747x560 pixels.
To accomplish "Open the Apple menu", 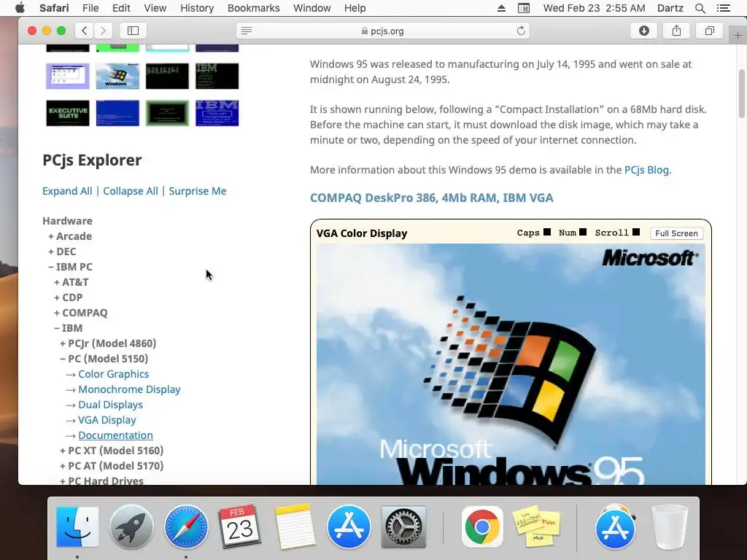I will (x=20, y=8).
